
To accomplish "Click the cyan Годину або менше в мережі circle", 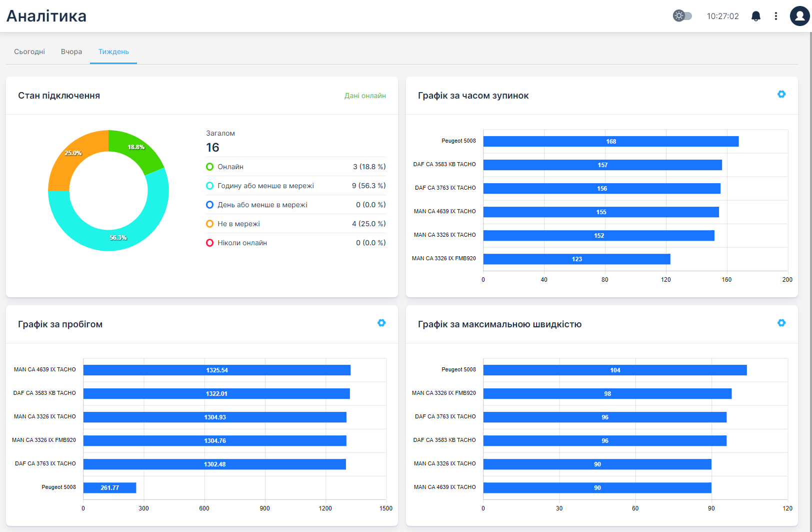I will pos(210,186).
